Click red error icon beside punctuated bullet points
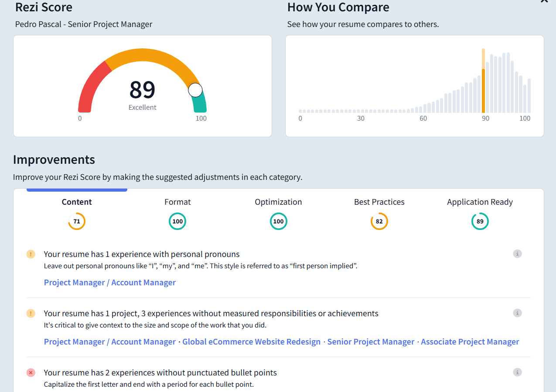Viewport: 556px width, 392px height. tap(31, 372)
